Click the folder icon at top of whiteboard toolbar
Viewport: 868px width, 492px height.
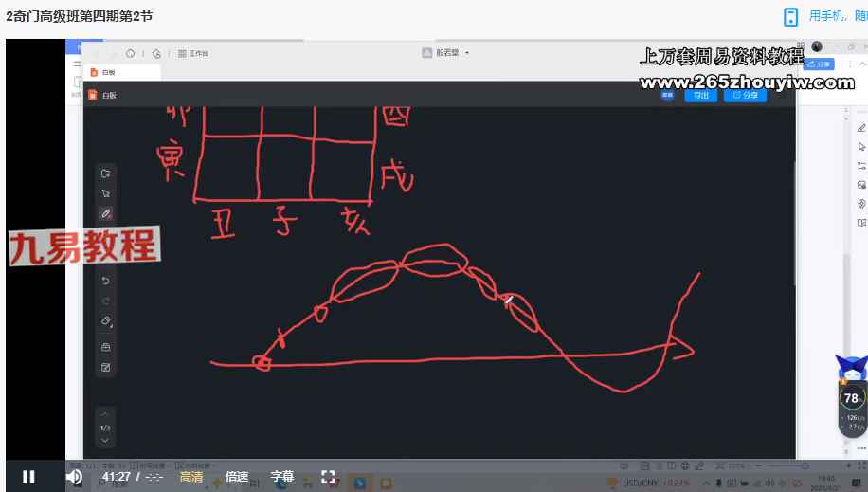pos(106,173)
